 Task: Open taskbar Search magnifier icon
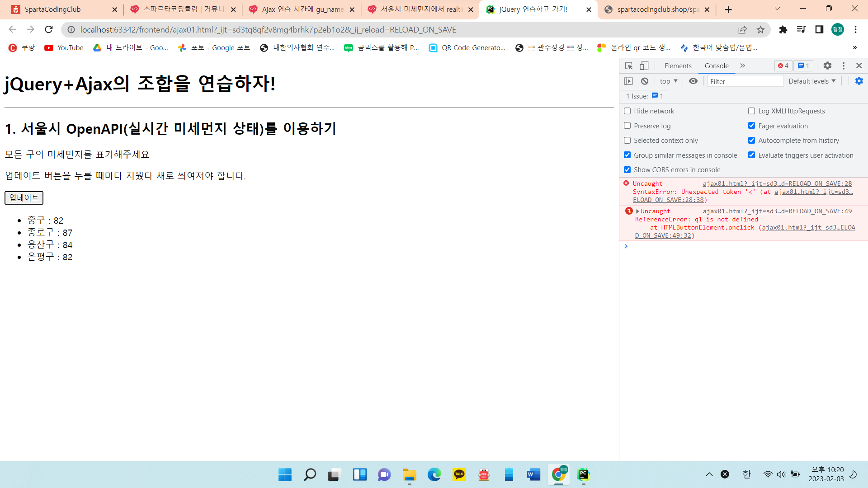click(x=310, y=474)
